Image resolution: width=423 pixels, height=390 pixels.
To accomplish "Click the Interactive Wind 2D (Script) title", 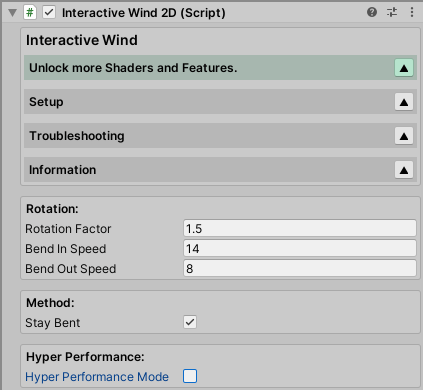I will (x=144, y=13).
